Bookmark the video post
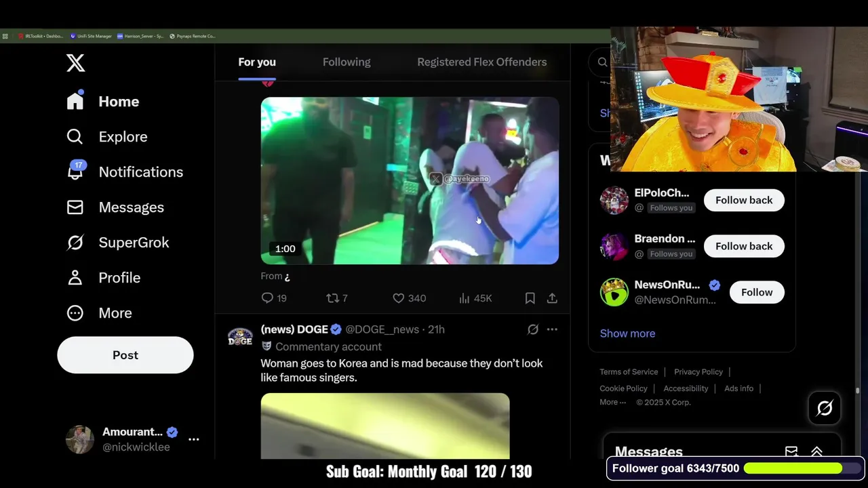868x488 pixels. 530,298
